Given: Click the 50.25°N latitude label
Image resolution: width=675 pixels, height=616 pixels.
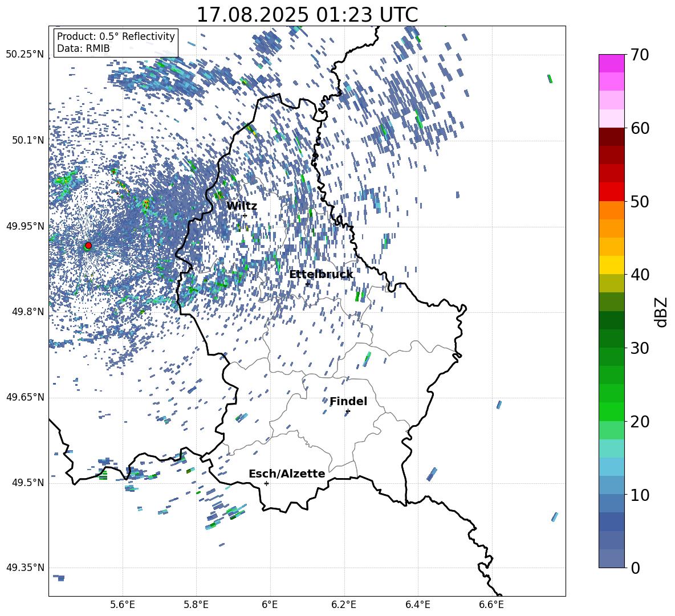Looking at the screenshot, I should tap(25, 55).
